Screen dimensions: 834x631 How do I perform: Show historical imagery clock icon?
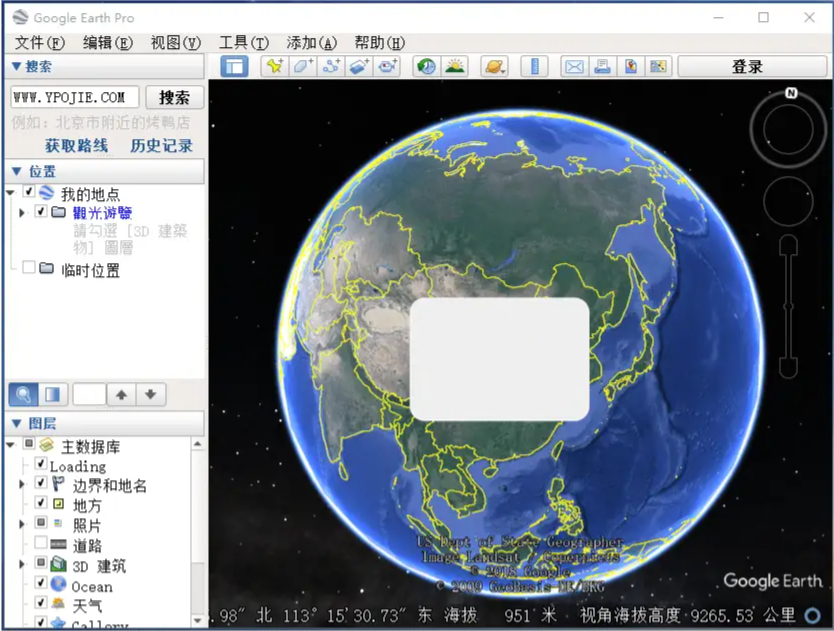[x=426, y=67]
